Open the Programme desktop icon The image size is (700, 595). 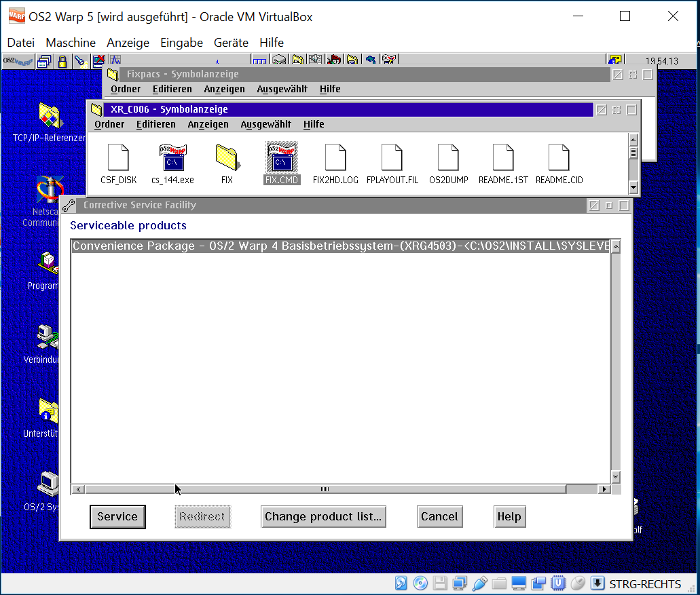(48, 263)
